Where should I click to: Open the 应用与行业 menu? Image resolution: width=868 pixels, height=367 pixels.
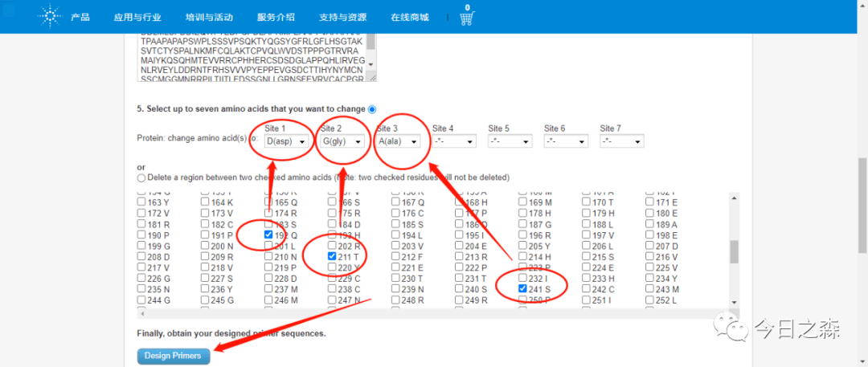(138, 17)
